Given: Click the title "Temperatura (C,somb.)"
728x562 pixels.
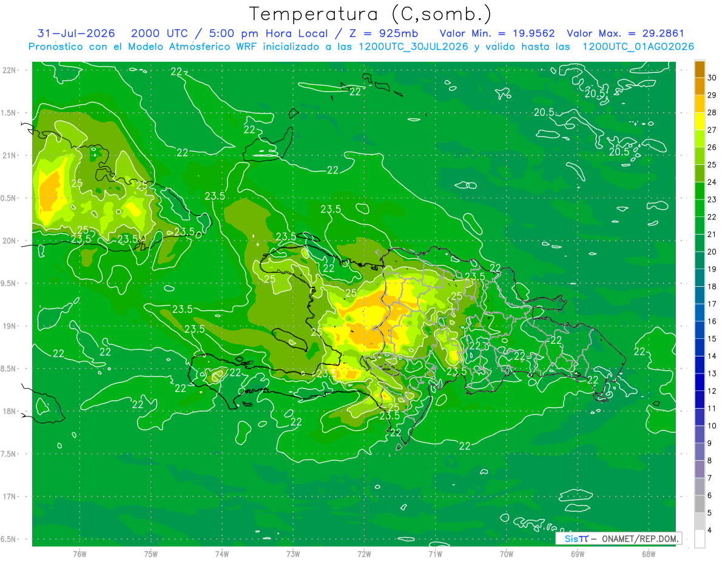Looking at the screenshot, I should pos(371,14).
